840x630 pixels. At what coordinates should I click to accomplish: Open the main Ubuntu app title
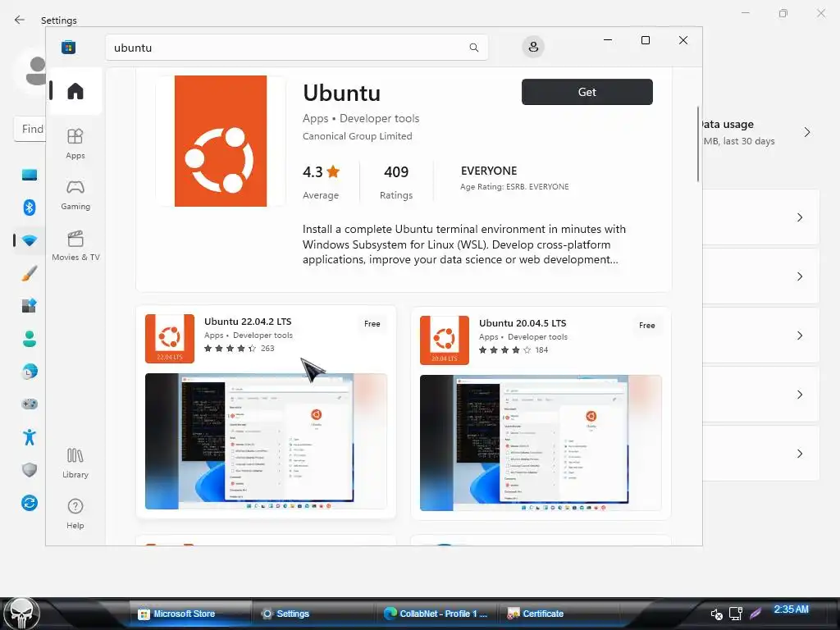342,94
